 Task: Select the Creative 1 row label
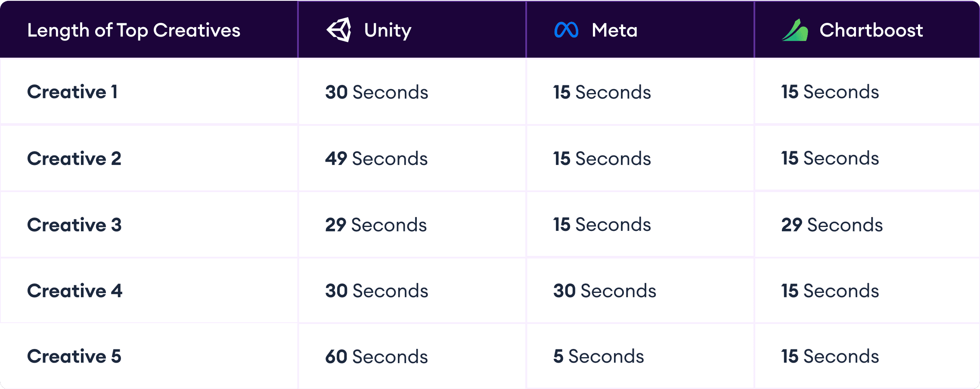[72, 92]
